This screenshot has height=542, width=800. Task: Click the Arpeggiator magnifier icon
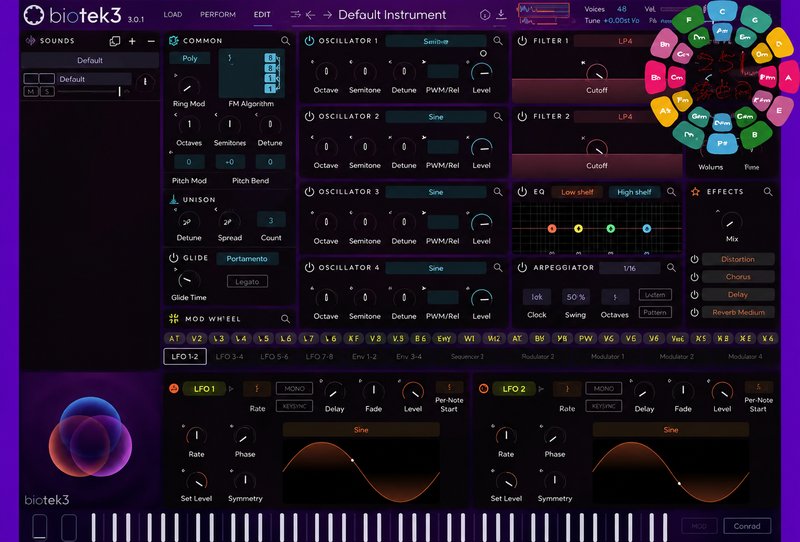671,267
